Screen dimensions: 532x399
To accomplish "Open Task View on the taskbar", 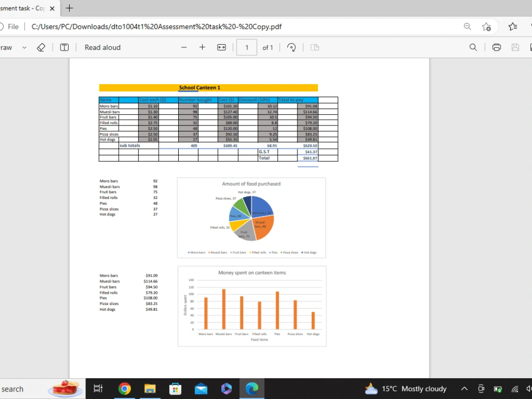I will (x=98, y=388).
